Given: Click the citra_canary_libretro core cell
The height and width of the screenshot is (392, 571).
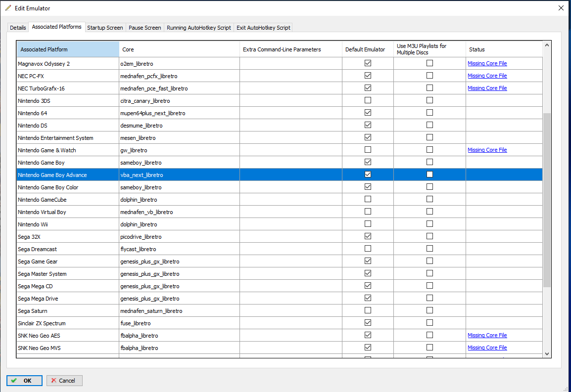Looking at the screenshot, I should [179, 101].
